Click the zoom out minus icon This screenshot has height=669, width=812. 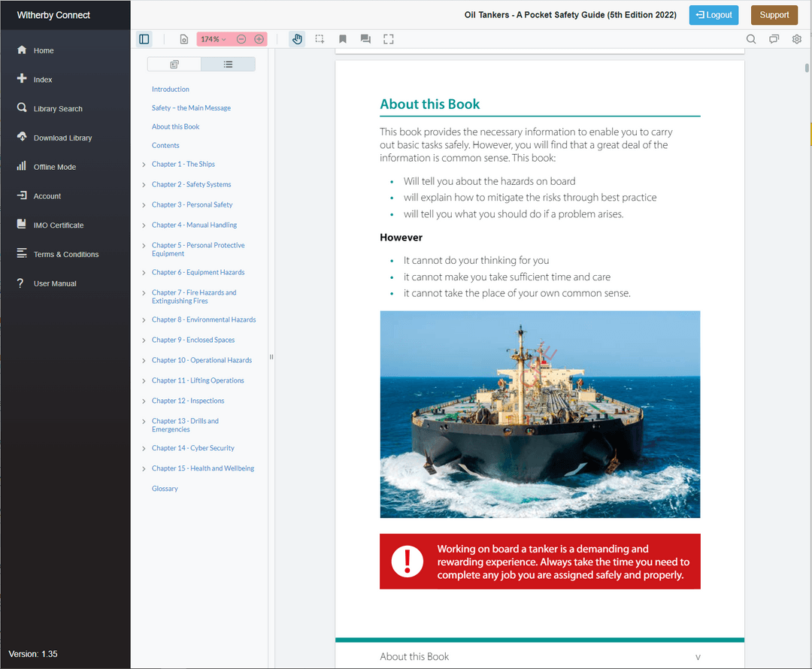click(241, 39)
